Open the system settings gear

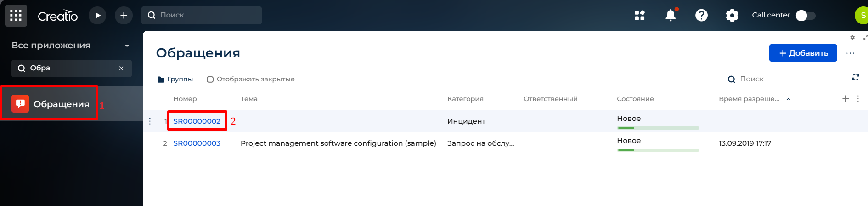tap(732, 16)
